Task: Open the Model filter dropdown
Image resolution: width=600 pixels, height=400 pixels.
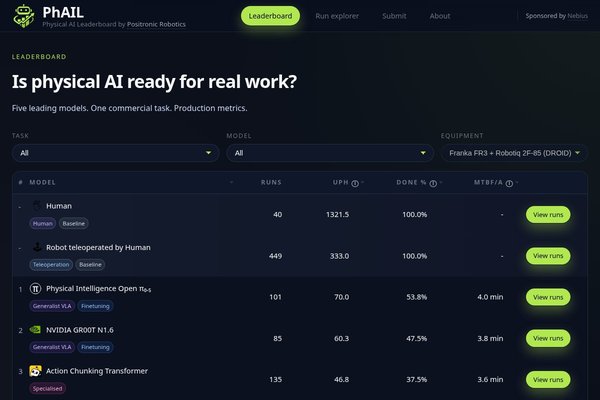Action: [330, 153]
